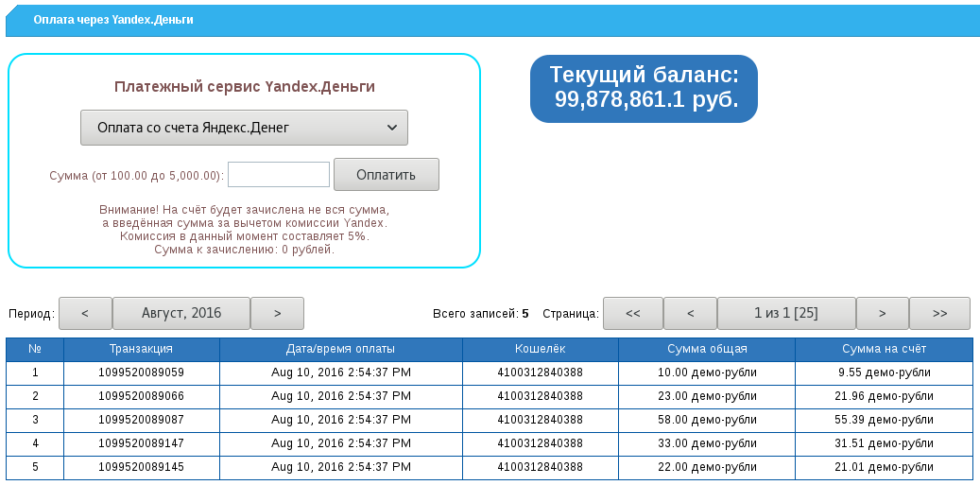Jump to the last page of records
Image resolution: width=980 pixels, height=485 pixels.
939,313
